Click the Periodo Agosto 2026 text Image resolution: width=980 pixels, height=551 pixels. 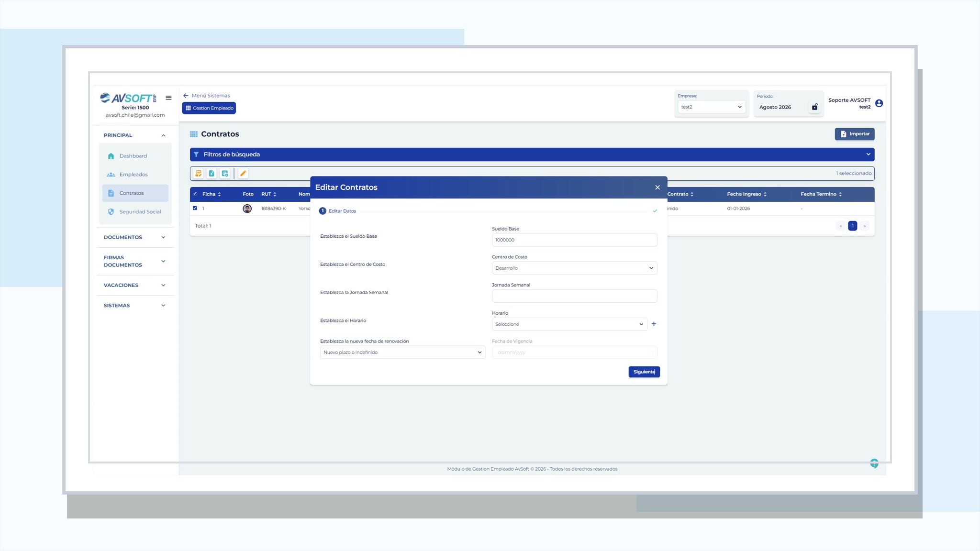775,107
